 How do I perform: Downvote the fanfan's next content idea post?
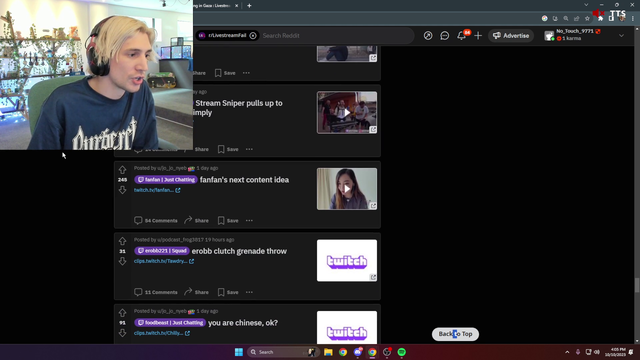[122, 190]
